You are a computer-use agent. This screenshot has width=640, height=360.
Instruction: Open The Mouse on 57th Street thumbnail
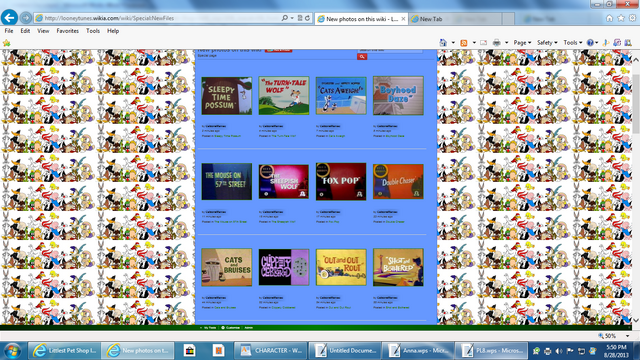point(227,182)
